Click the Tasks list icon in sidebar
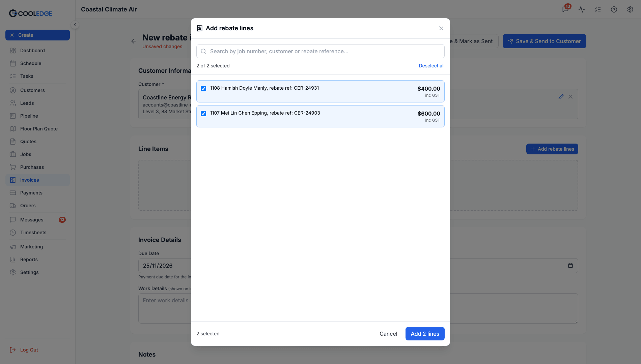The height and width of the screenshot is (364, 641). coord(13,76)
